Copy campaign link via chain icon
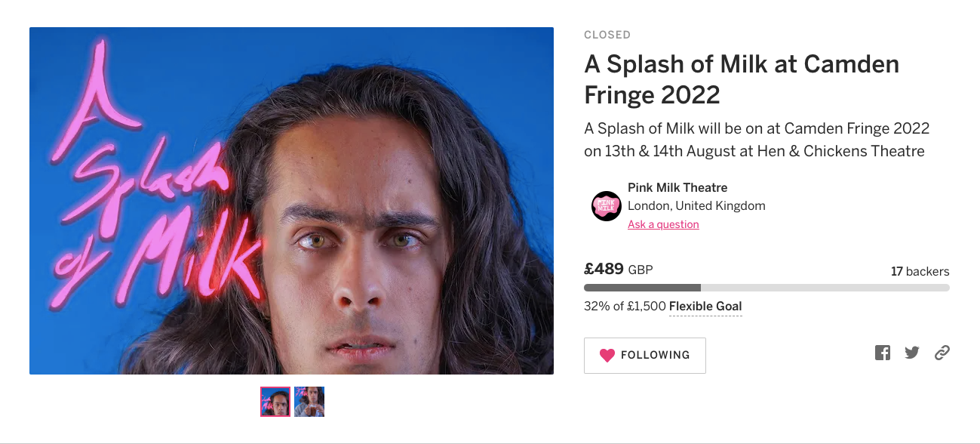The height and width of the screenshot is (444, 980). (x=942, y=353)
